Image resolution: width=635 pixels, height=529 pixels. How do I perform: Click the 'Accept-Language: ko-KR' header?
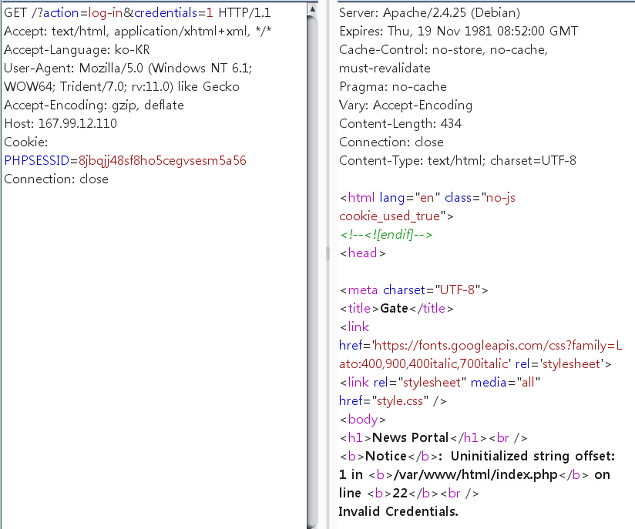tap(77, 50)
